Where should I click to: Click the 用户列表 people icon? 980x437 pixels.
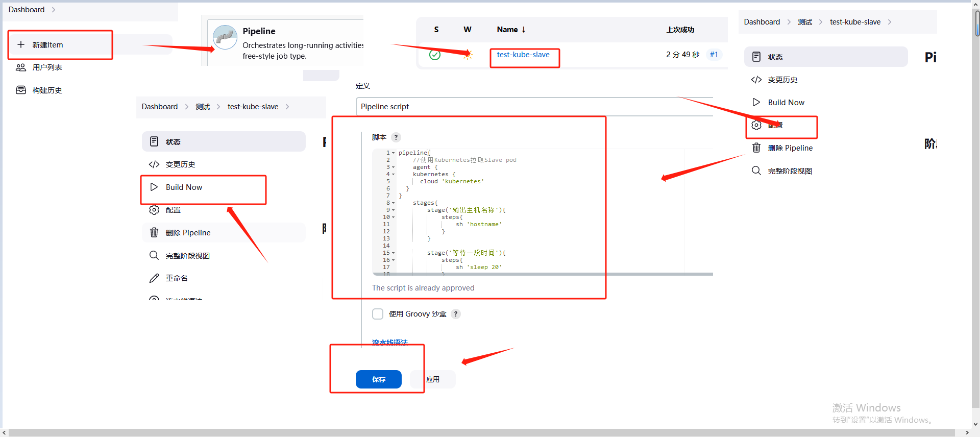point(21,67)
